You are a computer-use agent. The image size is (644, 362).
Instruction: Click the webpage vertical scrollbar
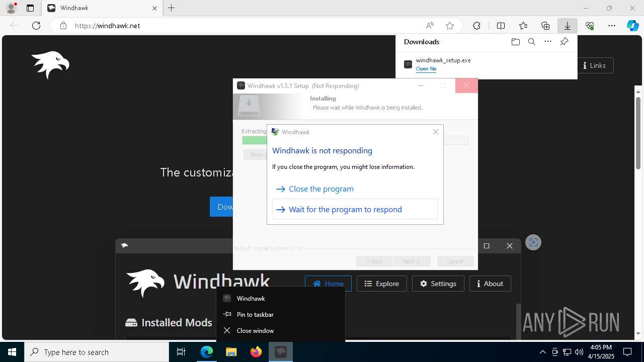638,133
